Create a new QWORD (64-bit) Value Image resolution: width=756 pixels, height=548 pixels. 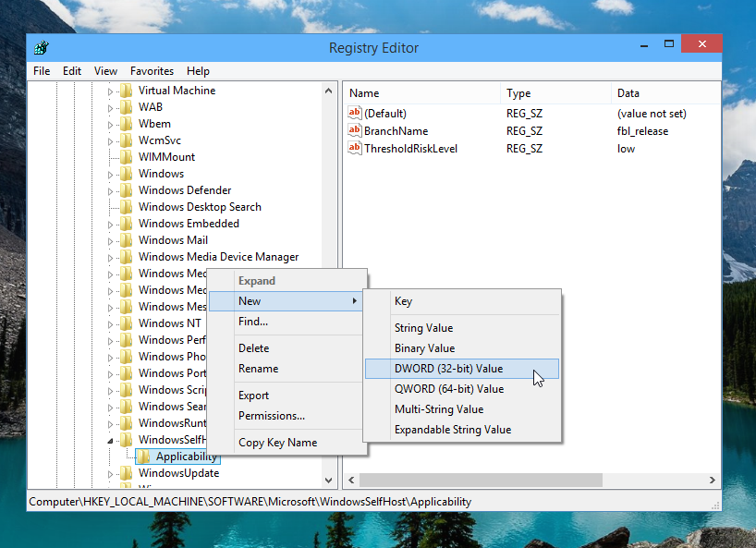click(462, 389)
